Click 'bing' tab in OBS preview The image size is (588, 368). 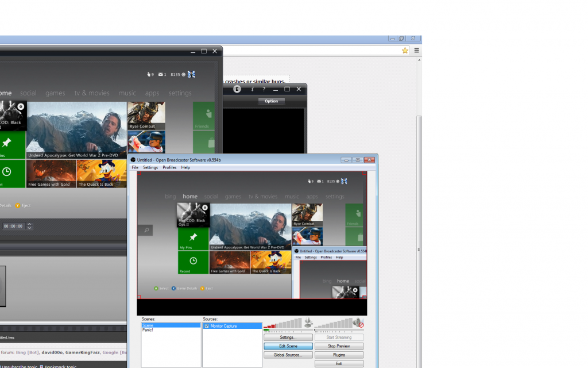click(x=170, y=197)
